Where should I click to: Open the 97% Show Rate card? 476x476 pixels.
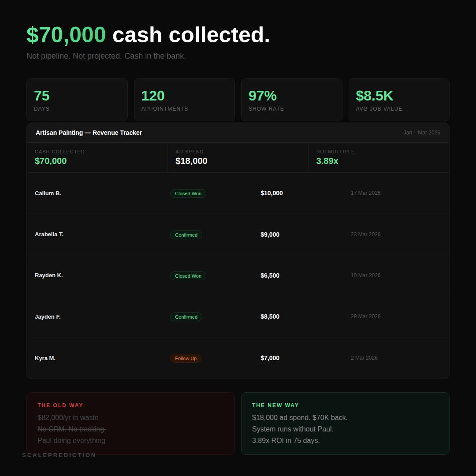(x=291, y=100)
